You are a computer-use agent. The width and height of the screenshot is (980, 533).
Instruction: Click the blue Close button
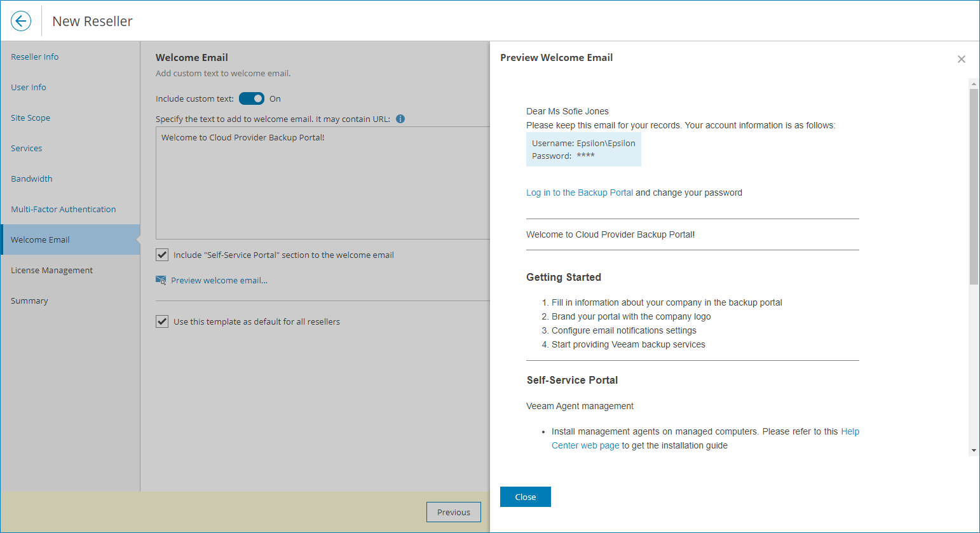(x=525, y=497)
